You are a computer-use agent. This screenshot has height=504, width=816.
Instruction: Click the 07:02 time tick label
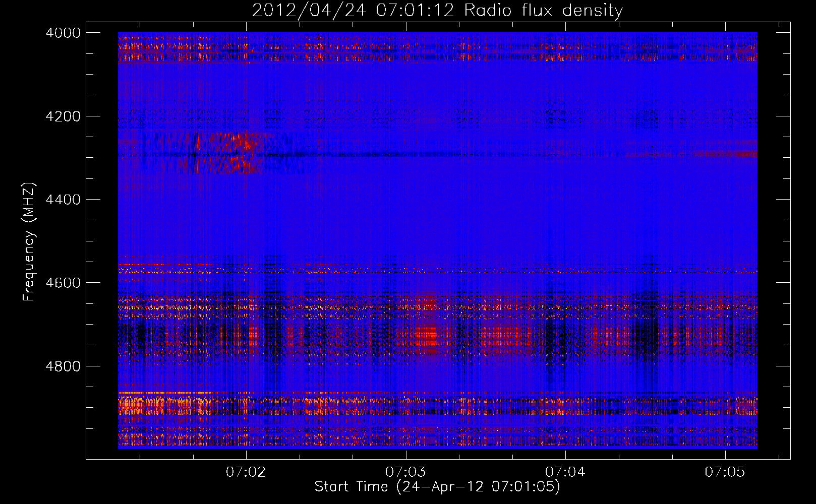click(246, 472)
